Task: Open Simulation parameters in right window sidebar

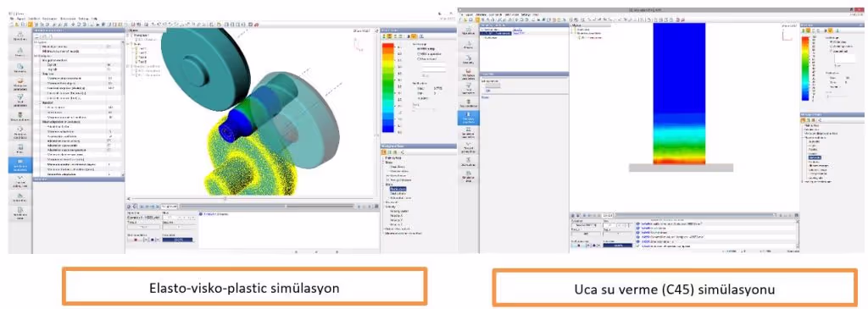Action: [x=468, y=133]
